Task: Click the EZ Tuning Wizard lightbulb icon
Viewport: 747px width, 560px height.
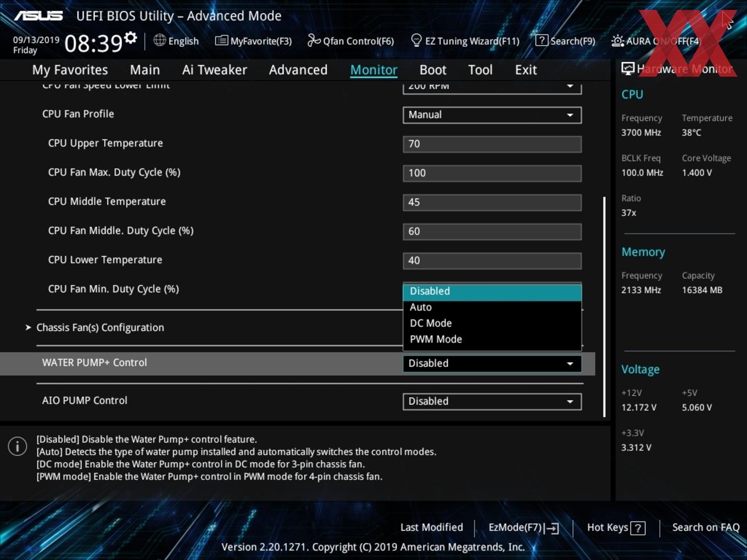Action: pos(416,40)
